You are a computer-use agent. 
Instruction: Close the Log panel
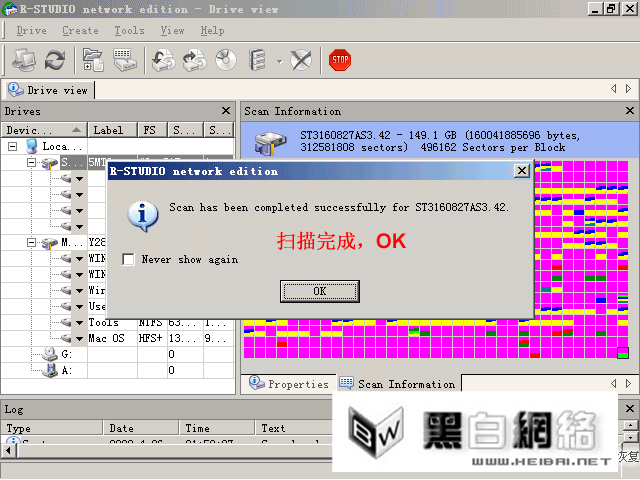(630, 409)
